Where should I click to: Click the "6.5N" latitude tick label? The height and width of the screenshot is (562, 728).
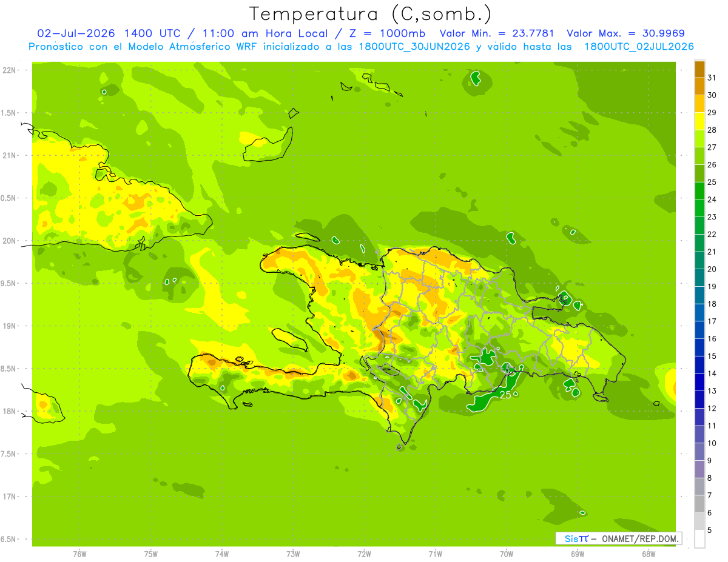[x=10, y=539]
